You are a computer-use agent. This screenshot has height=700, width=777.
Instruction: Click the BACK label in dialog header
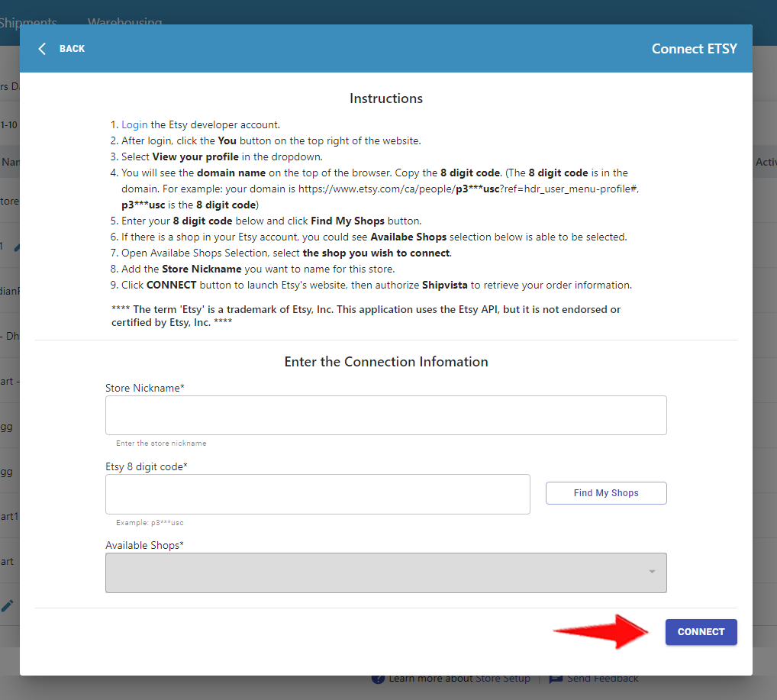point(72,49)
